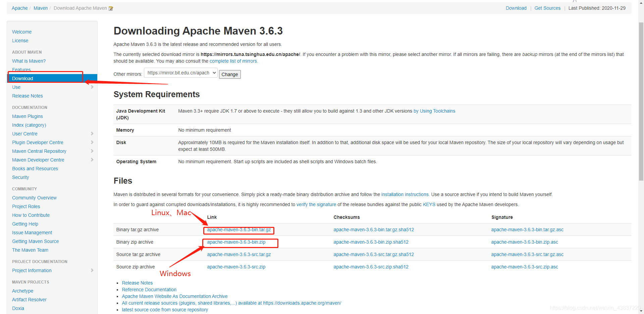This screenshot has width=644, height=314.
Task: Open the Apache breadcrumb link
Action: tap(20, 8)
